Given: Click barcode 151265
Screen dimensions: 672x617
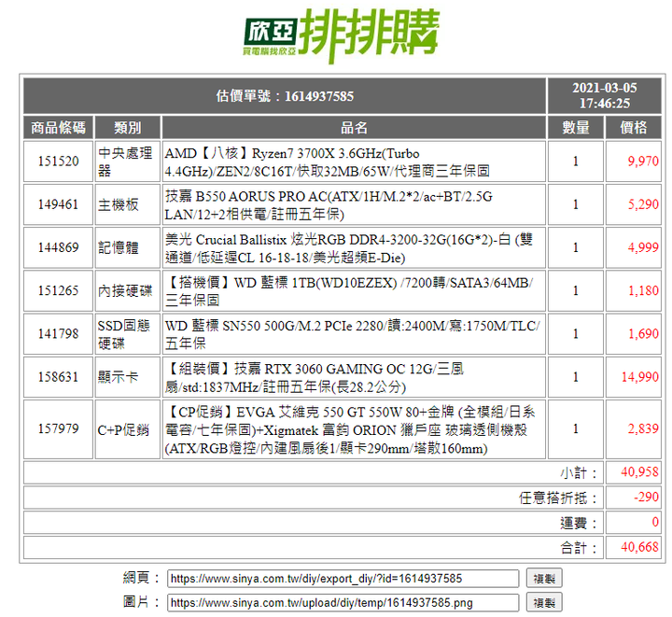Looking at the screenshot, I should tap(58, 291).
